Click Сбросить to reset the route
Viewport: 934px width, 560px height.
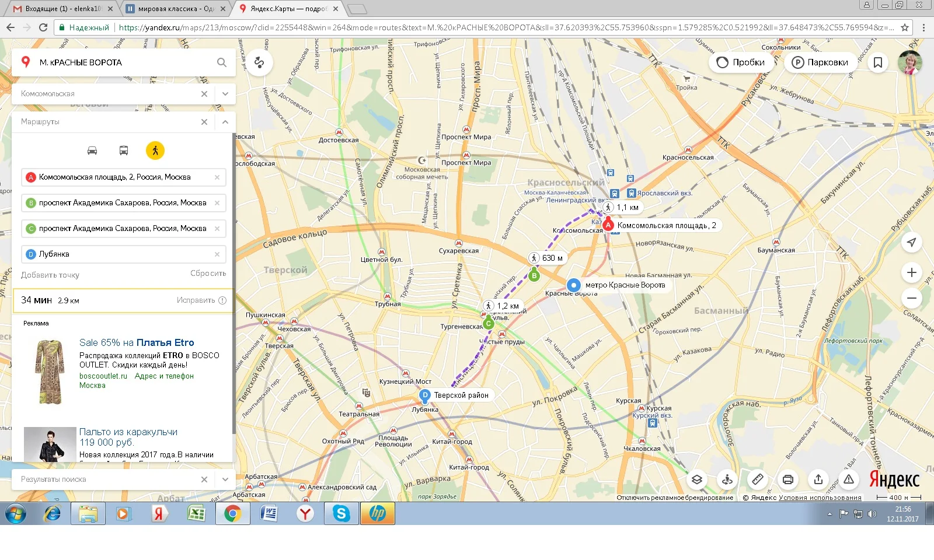pyautogui.click(x=208, y=274)
